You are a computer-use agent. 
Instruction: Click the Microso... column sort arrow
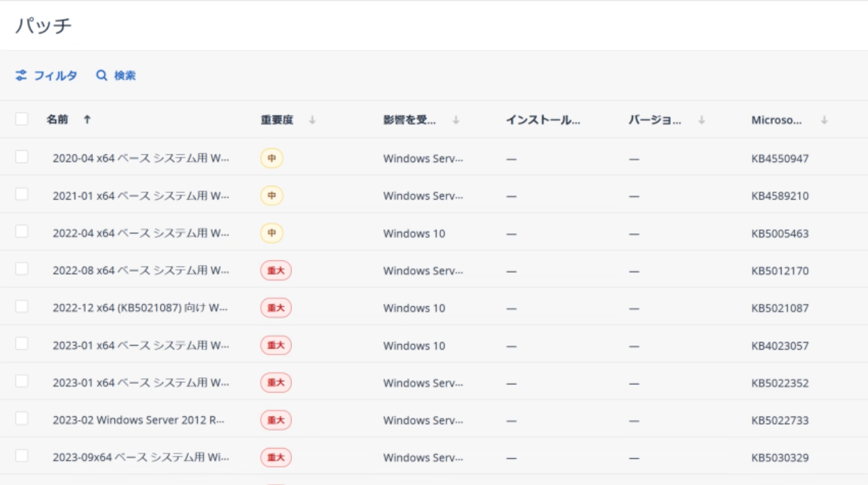[x=824, y=120]
